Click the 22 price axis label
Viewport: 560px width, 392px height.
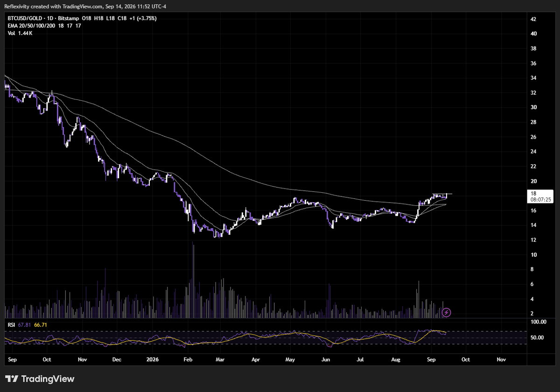coord(533,167)
